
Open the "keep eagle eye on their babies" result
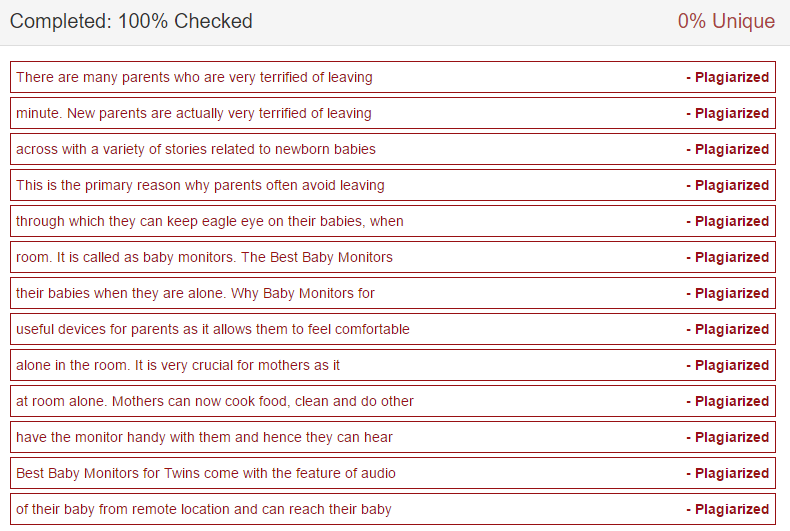click(x=210, y=221)
